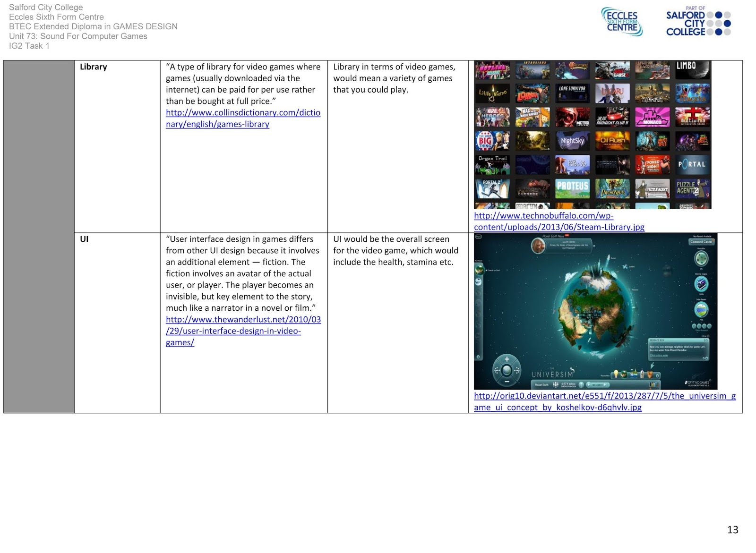Click the Universim title logo in image

tap(553, 374)
